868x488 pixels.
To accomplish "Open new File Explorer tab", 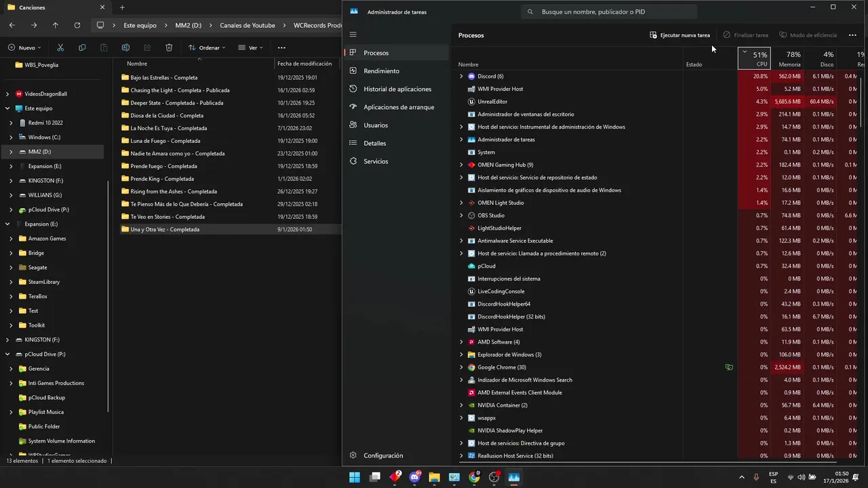I will click(x=122, y=7).
